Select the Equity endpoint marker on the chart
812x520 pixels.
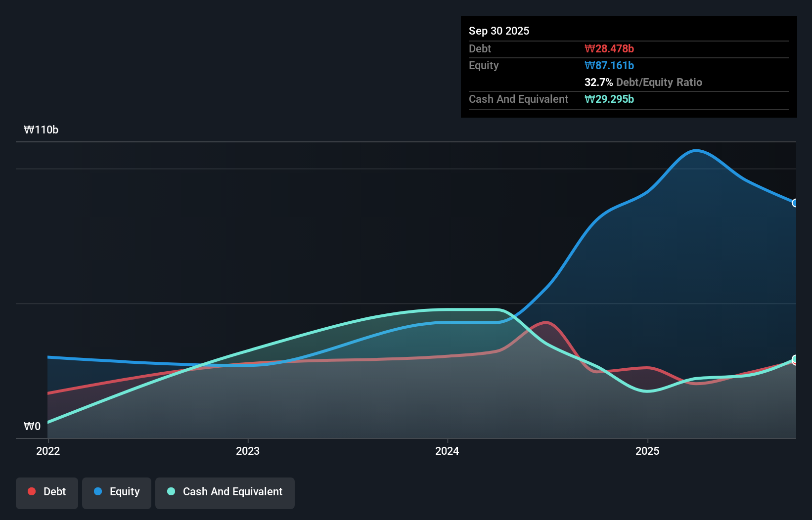click(795, 203)
